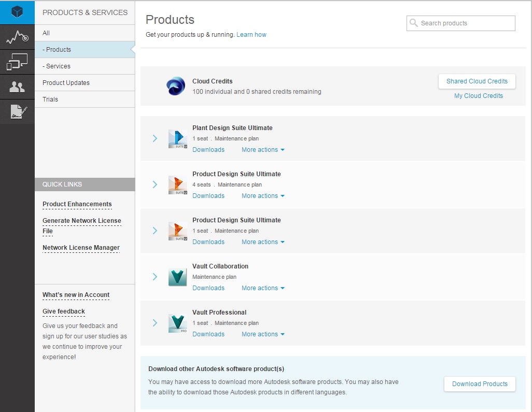Expand the Vault Collaboration row chevron
Viewport: 532px width, 412px height.
tap(155, 277)
